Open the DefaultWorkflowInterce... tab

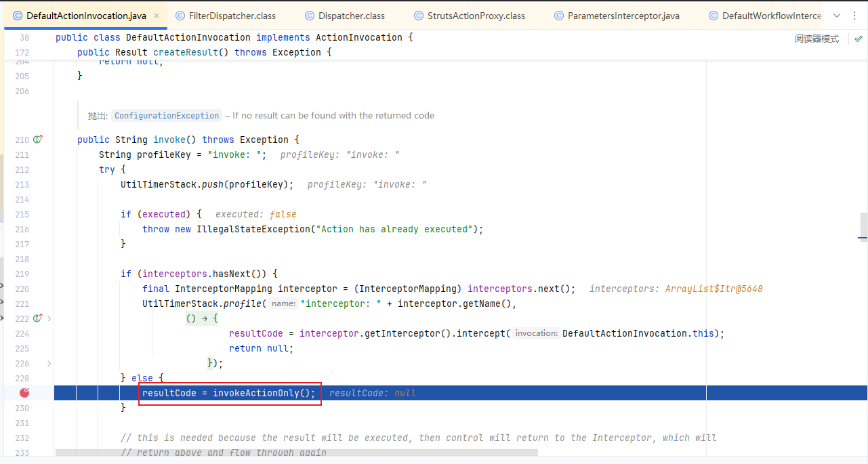(x=764, y=16)
